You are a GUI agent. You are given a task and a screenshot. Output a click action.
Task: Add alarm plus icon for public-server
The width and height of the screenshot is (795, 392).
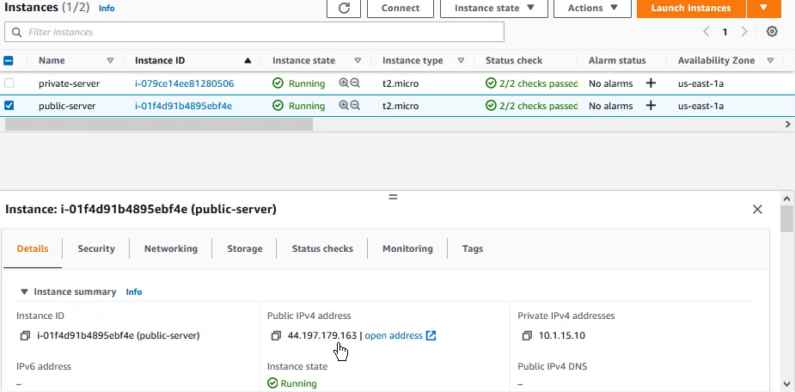(x=651, y=105)
